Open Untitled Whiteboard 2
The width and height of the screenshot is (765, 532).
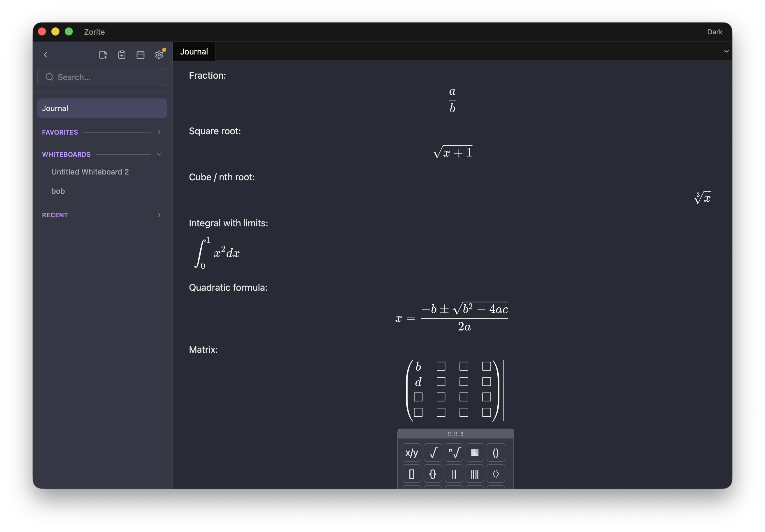point(90,172)
